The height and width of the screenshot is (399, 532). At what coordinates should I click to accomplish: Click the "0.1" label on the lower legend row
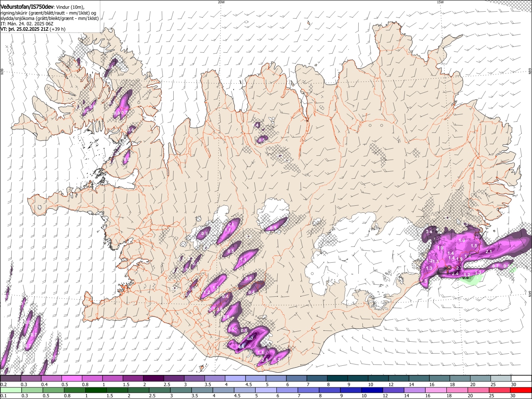(3, 396)
